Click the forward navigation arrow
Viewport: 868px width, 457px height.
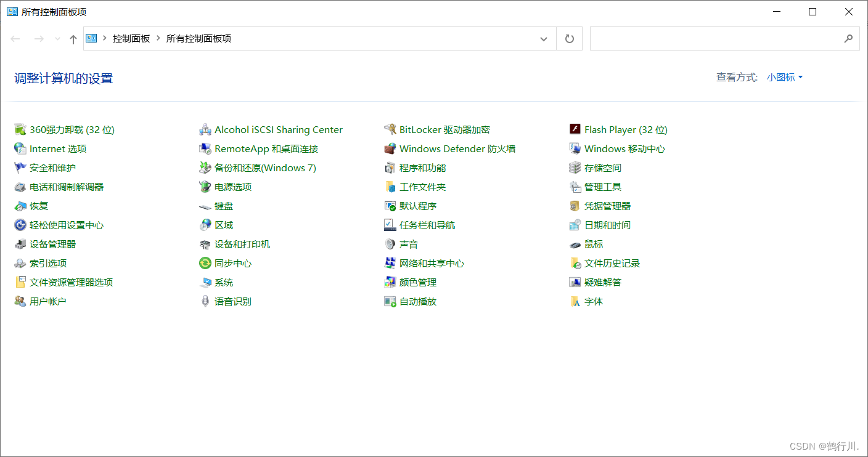click(x=39, y=39)
